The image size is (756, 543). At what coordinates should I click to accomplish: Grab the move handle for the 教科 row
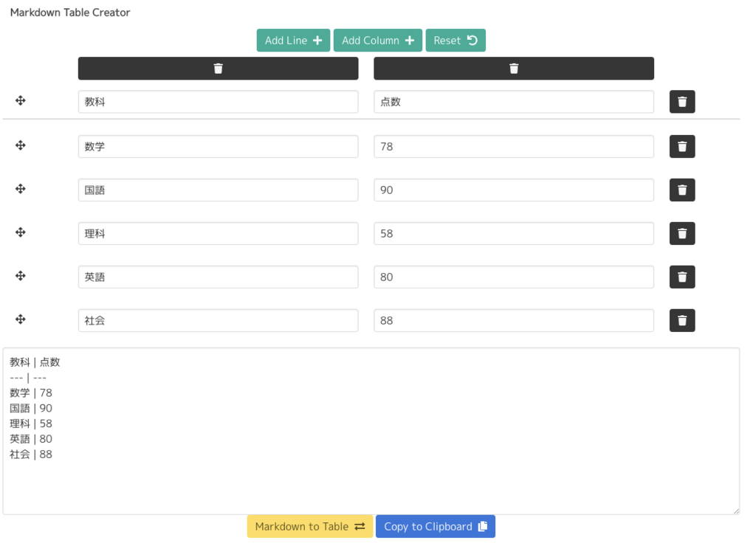(20, 100)
